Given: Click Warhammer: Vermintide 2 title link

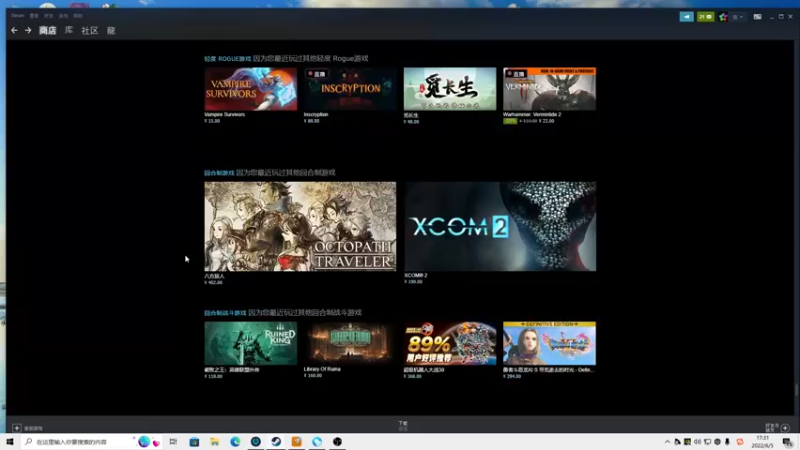Looking at the screenshot, I should (532, 114).
